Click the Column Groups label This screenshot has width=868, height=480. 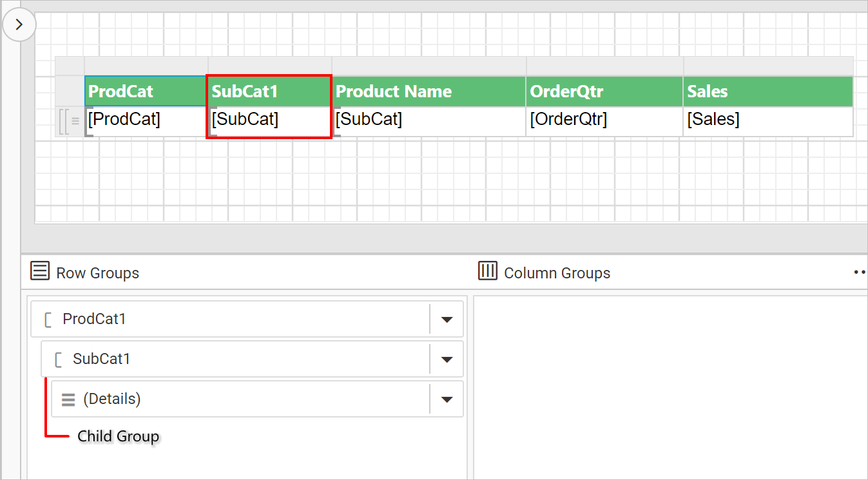[x=557, y=273]
